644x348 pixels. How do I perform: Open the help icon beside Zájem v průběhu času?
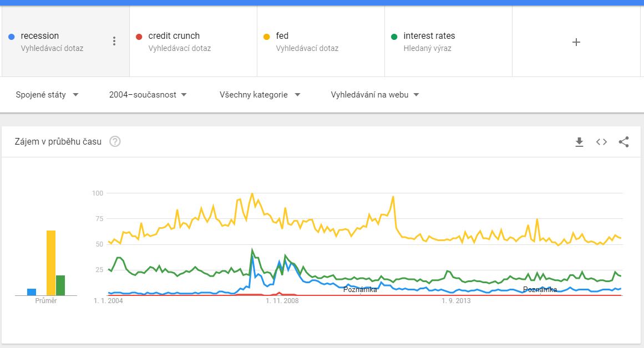(x=115, y=141)
